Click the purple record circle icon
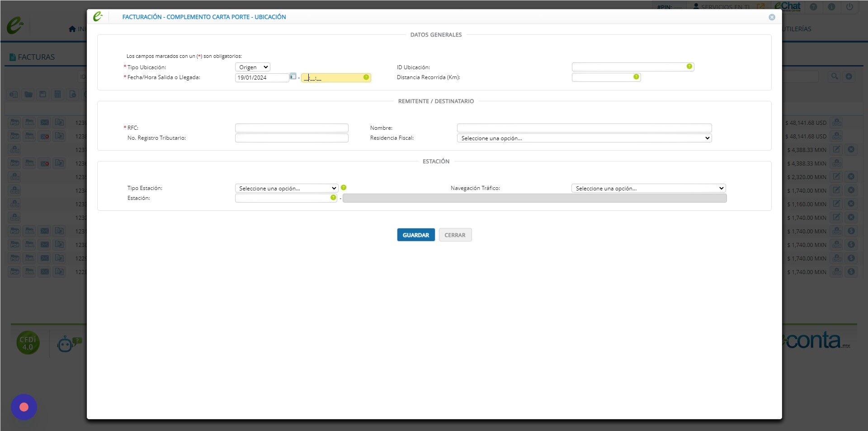Screen dimensions: 868x431 tap(24, 407)
